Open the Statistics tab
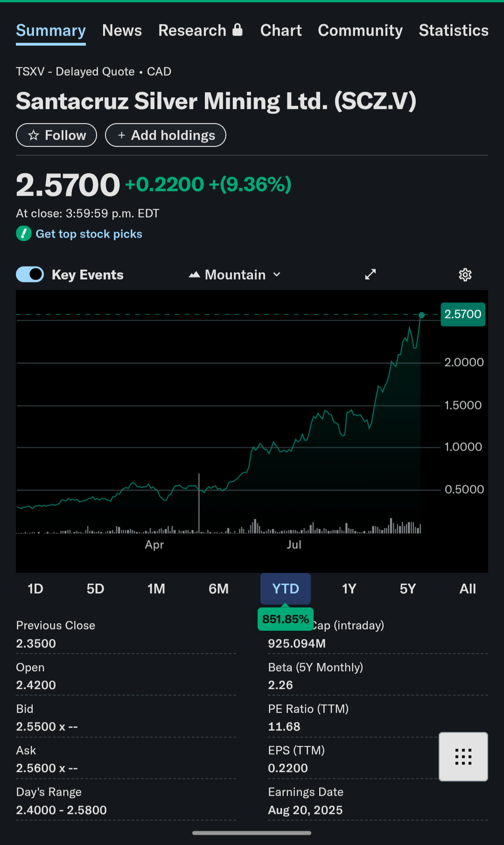504x845 pixels. (454, 31)
